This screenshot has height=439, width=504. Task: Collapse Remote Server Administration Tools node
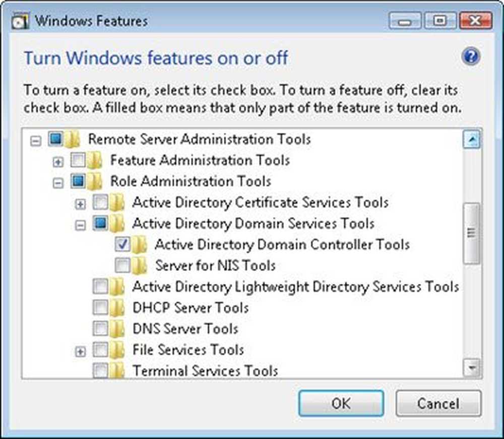pos(36,141)
